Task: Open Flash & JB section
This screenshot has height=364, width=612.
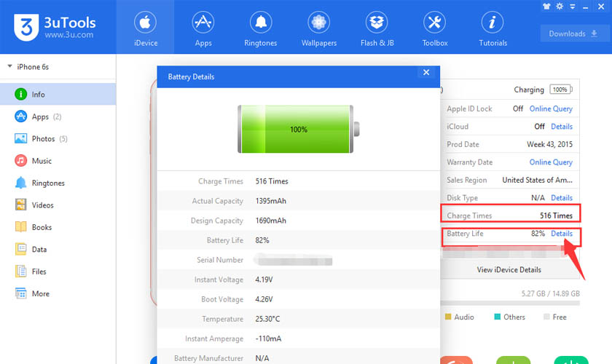Action: pyautogui.click(x=377, y=29)
